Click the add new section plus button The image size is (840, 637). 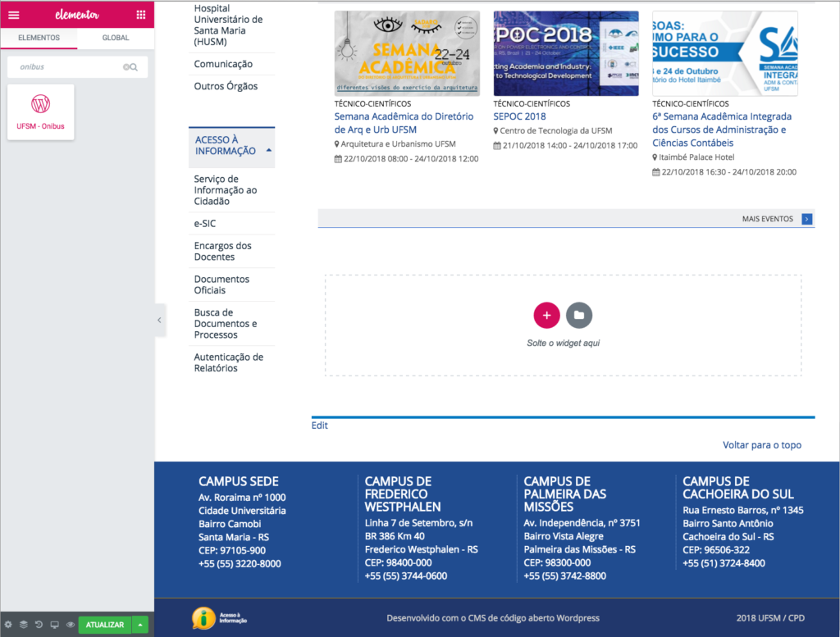(x=546, y=315)
